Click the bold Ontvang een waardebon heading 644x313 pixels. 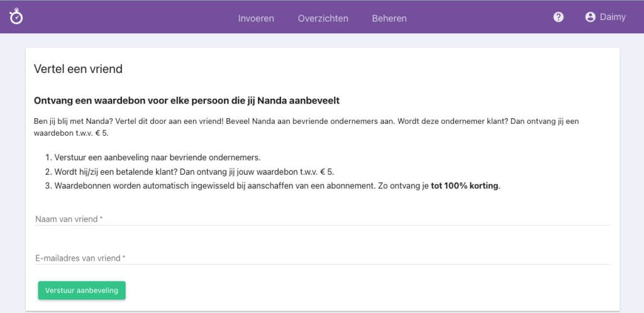pyautogui.click(x=187, y=101)
